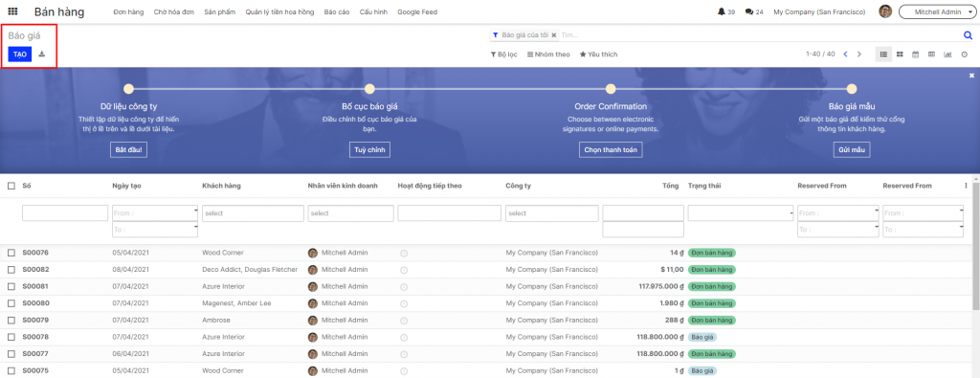The image size is (980, 378).
Task: Open the Trạng thái filter dropdown
Action: pos(740,213)
